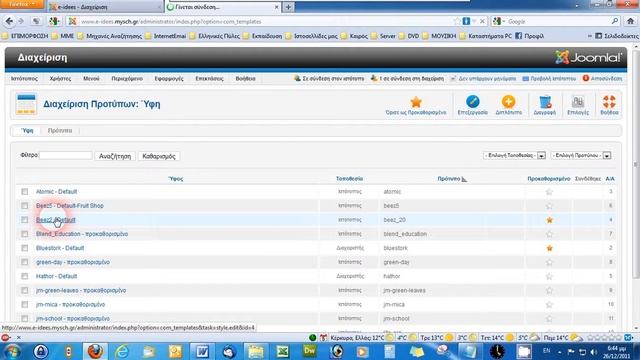
Task: Open the Εφαρμογές menu
Action: point(169,78)
